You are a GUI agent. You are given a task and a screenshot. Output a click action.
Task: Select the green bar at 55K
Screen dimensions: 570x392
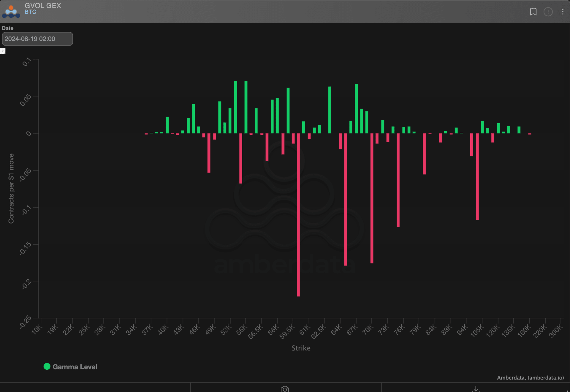pos(246,107)
